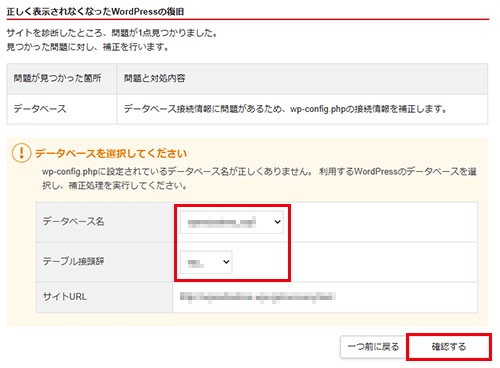
Task: Click the orange exclamation warning icon
Action: point(21,153)
